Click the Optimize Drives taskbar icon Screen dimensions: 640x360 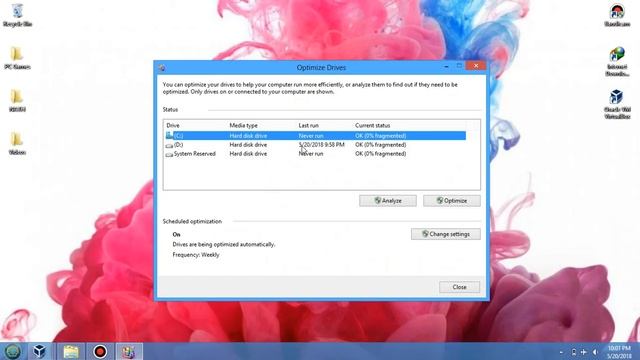click(129, 351)
